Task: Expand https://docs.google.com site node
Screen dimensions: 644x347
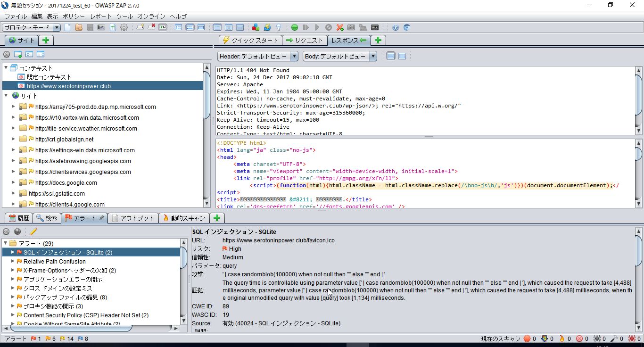Action: coord(13,182)
